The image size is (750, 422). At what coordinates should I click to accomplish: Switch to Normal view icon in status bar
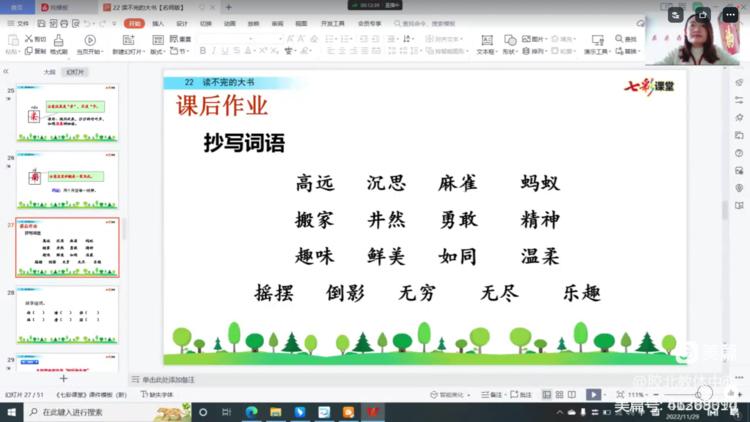[x=547, y=395]
